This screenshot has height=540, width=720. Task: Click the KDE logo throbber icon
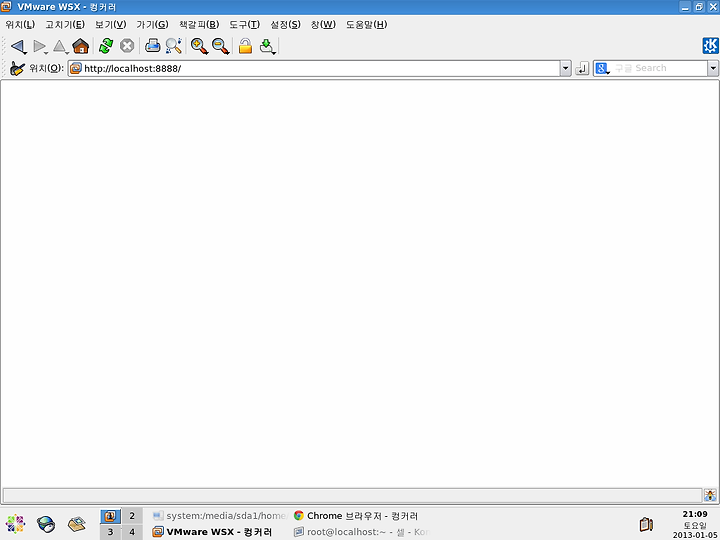click(x=710, y=46)
